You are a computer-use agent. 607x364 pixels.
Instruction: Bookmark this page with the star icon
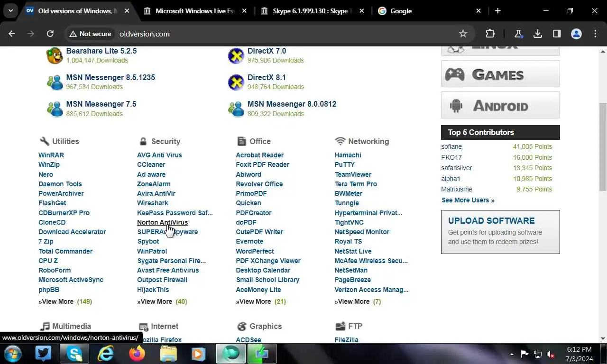[463, 34]
